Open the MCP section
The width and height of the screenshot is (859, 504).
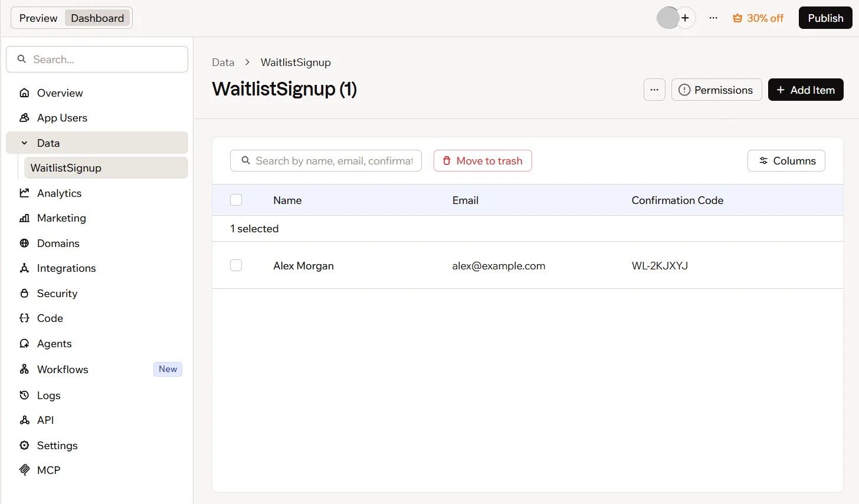(97, 470)
